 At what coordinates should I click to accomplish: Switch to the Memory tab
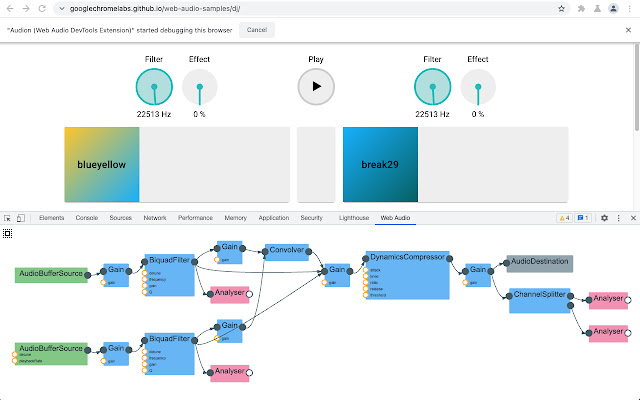point(236,218)
